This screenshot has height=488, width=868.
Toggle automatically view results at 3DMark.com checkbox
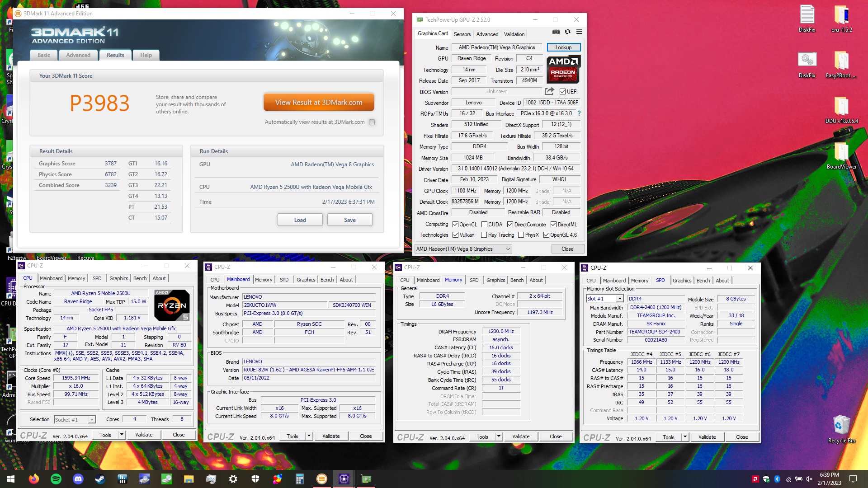(372, 122)
